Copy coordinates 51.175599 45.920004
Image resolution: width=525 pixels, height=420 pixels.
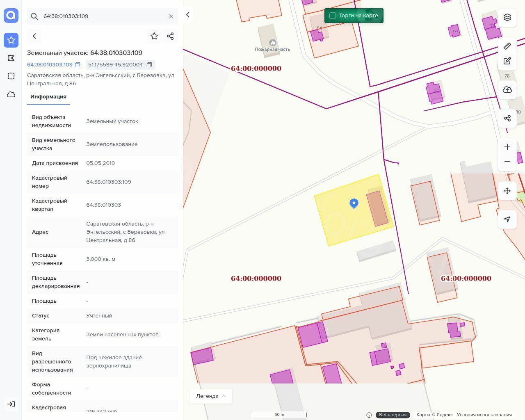(x=149, y=65)
